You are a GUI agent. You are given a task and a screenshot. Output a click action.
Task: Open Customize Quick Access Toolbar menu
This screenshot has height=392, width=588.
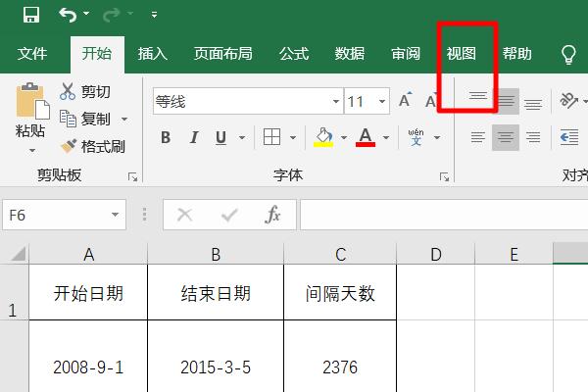pos(154,15)
